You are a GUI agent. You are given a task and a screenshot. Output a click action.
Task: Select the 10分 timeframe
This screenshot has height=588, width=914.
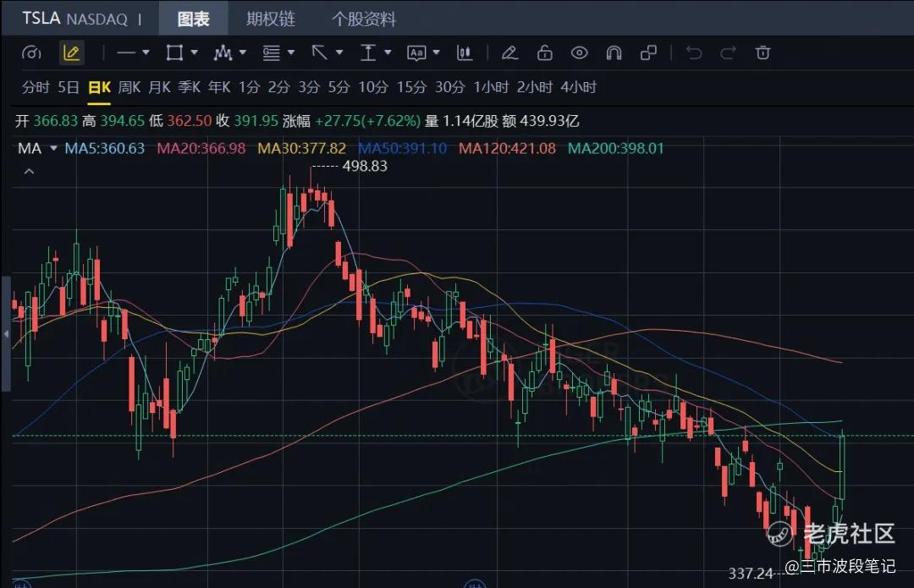click(373, 87)
